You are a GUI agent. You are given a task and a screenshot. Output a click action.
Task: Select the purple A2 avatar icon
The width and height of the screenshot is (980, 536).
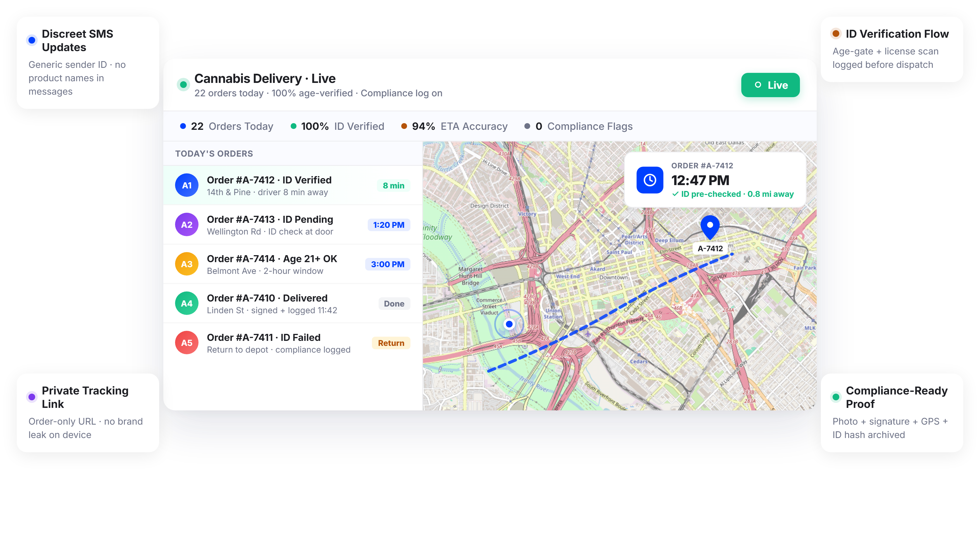click(187, 224)
